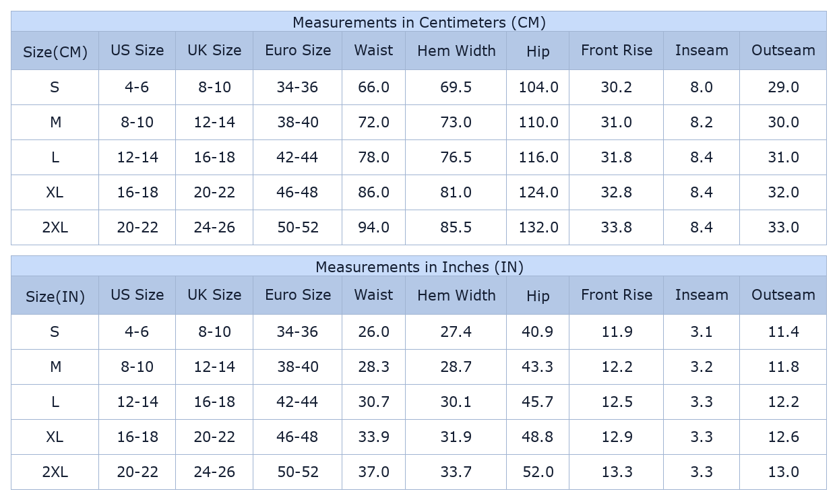
Task: Click the 'Measurements in Inches (IN)' title
Action: 418,267
